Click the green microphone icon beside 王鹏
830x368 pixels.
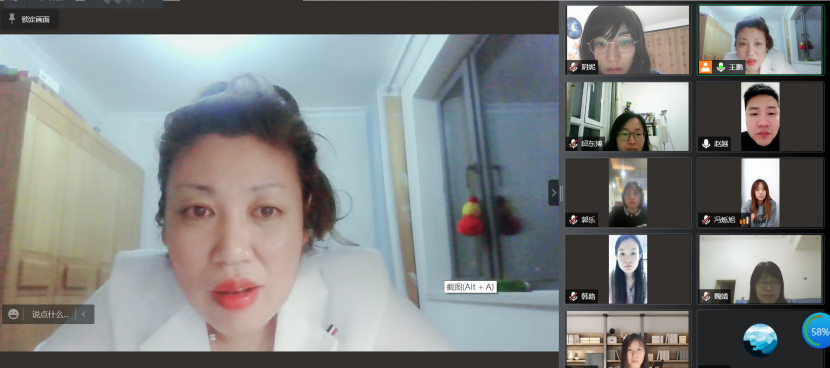click(x=720, y=67)
